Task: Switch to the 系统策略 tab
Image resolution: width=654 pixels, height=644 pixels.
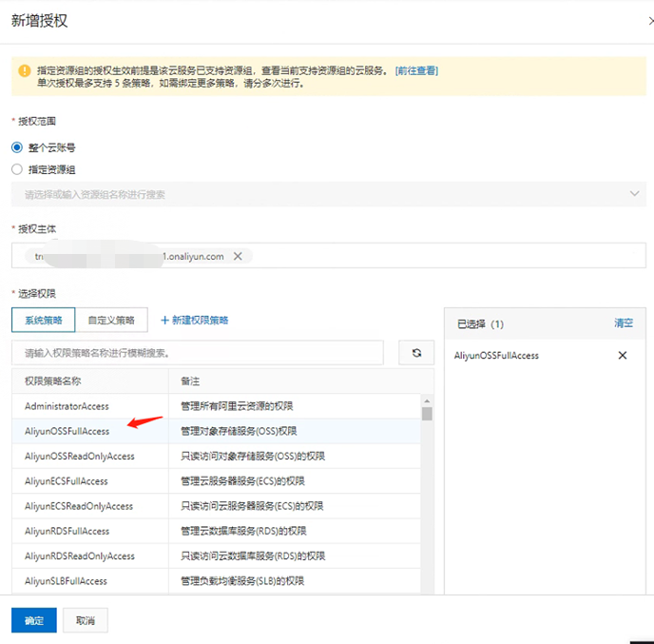Action: (44, 321)
